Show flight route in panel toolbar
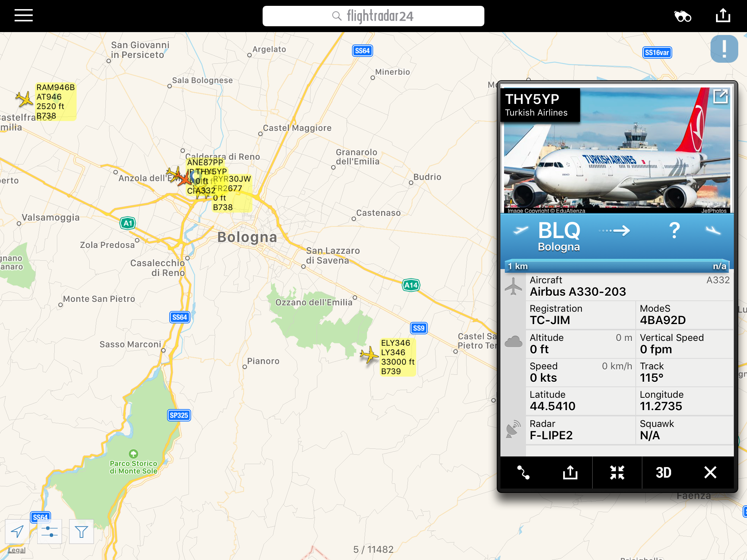The height and width of the screenshot is (560, 747). click(x=523, y=472)
